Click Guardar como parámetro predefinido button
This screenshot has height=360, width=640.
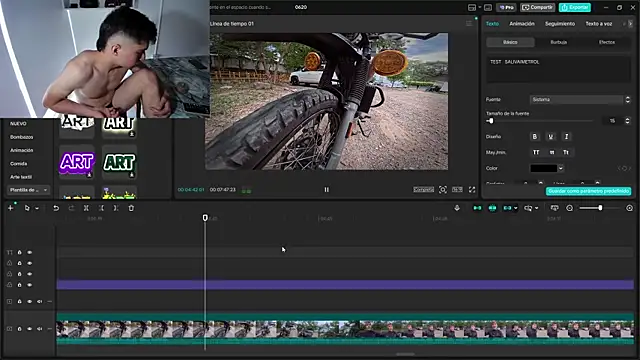(x=588, y=191)
